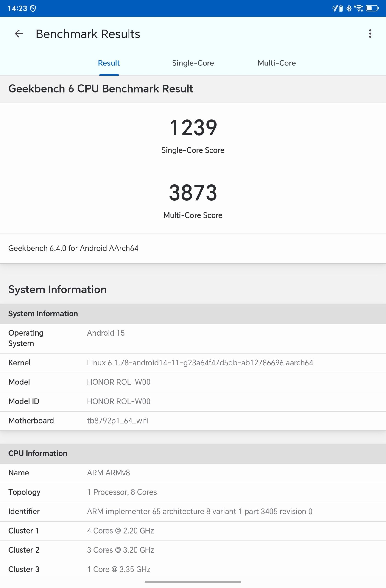386x588 pixels.
Task: Select the 1 Core @ 3.35 GHz value
Action: (x=119, y=569)
